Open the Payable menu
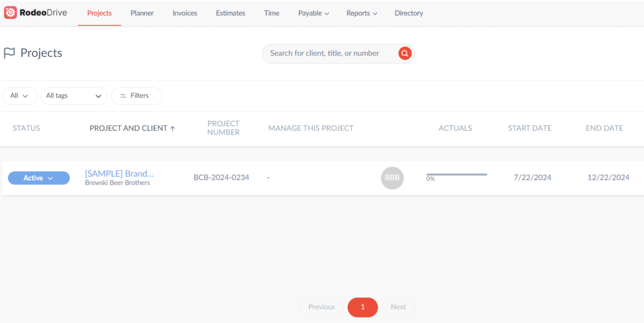 point(313,13)
